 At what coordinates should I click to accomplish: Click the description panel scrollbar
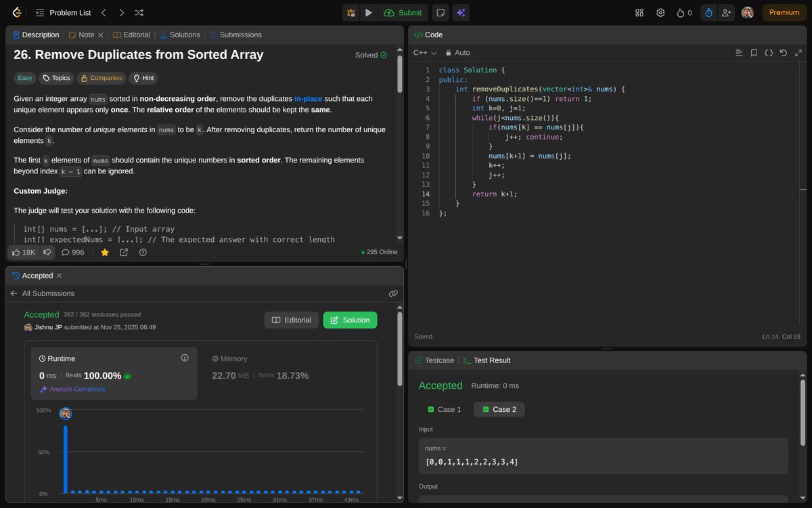tap(400, 75)
